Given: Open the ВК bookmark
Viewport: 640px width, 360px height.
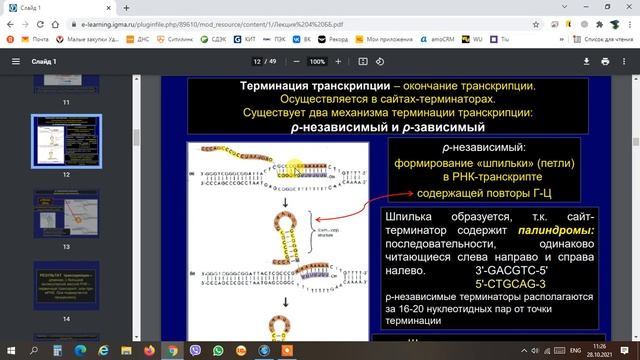Looking at the screenshot, I should 302,39.
